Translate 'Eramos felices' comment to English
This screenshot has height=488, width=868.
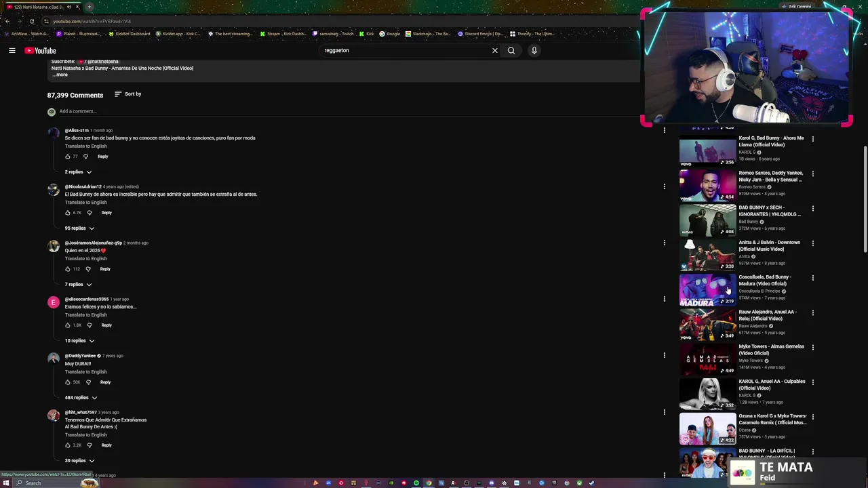[86, 315]
